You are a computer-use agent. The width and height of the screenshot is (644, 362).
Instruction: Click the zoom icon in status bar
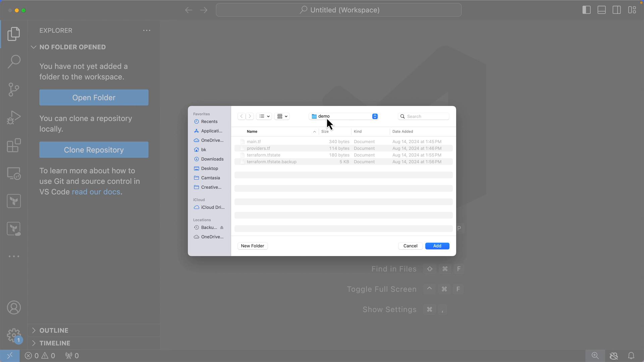click(595, 356)
